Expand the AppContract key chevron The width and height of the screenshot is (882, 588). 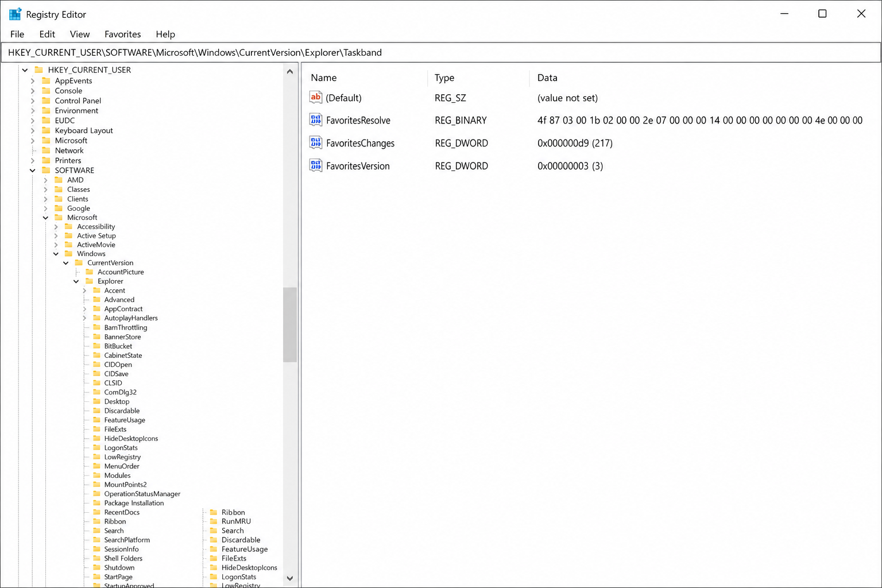[x=84, y=309]
